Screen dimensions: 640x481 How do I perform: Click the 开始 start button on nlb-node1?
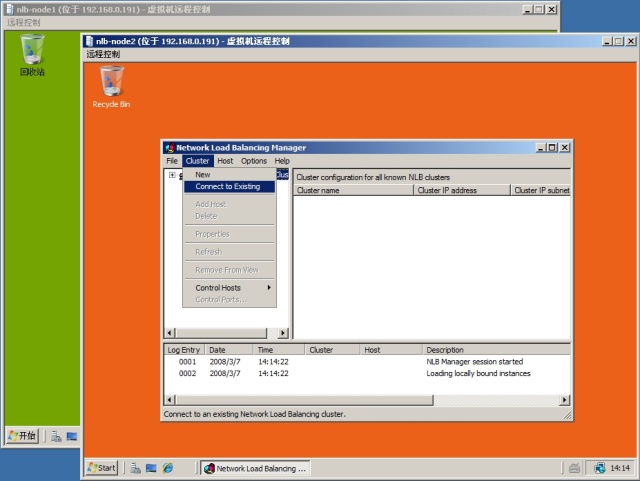[22, 436]
